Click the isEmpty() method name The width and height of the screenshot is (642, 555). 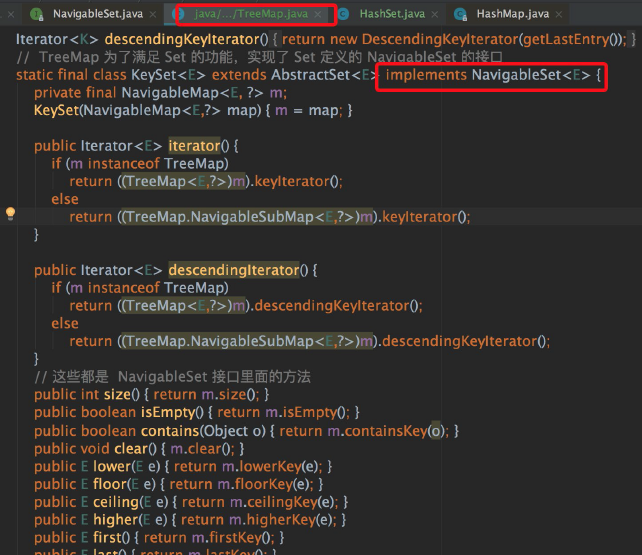point(167,412)
